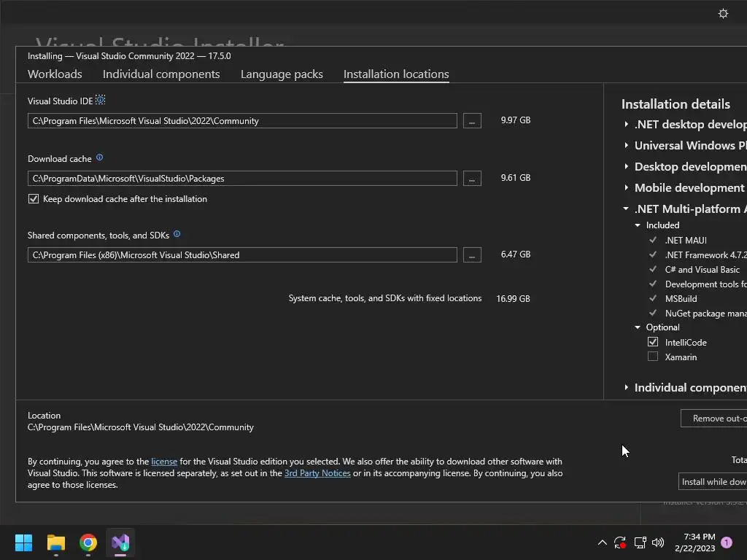Screen dimensions: 747x560
Task: Click the Visual Studio IDE path field
Action: pos(242,121)
